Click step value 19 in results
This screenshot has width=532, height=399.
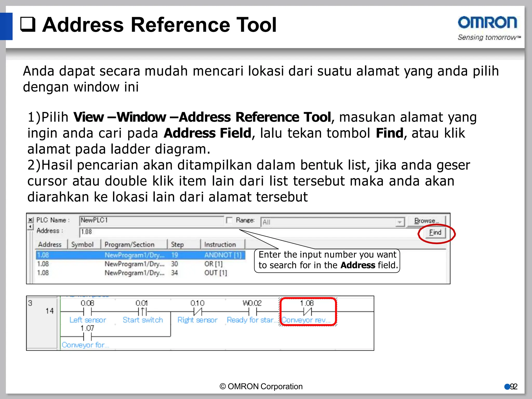click(x=175, y=255)
